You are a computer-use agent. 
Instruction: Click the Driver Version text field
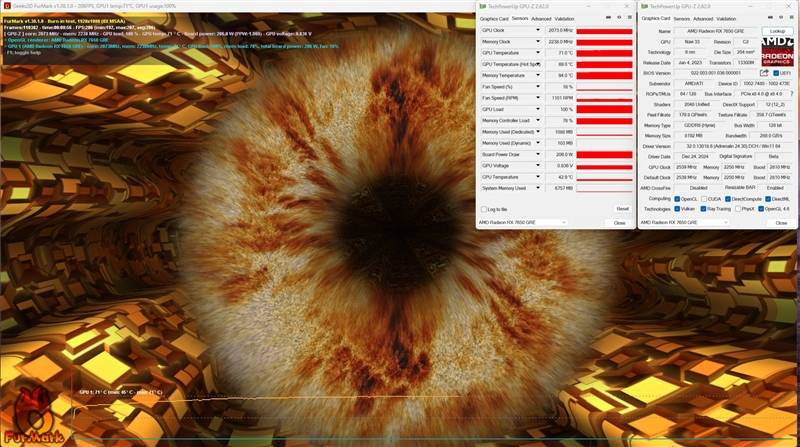coord(733,146)
